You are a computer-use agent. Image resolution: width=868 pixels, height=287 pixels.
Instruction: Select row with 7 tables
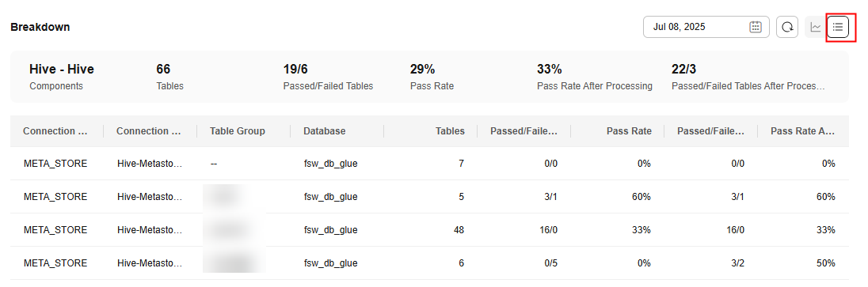coord(429,163)
